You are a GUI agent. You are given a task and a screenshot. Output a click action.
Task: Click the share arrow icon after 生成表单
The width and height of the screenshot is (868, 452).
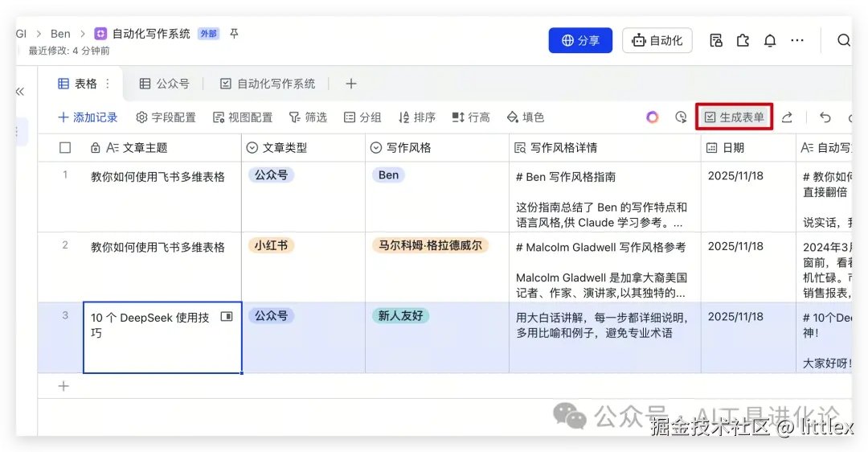pyautogui.click(x=787, y=117)
